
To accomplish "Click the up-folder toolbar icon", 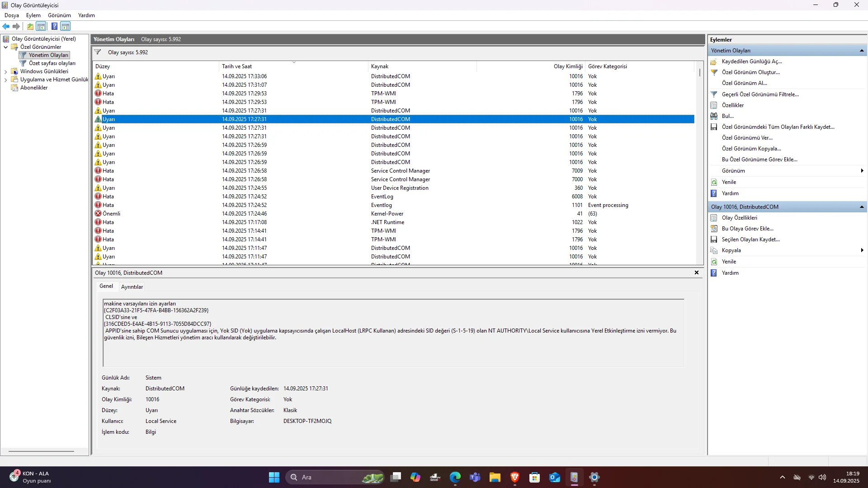I will tap(30, 26).
